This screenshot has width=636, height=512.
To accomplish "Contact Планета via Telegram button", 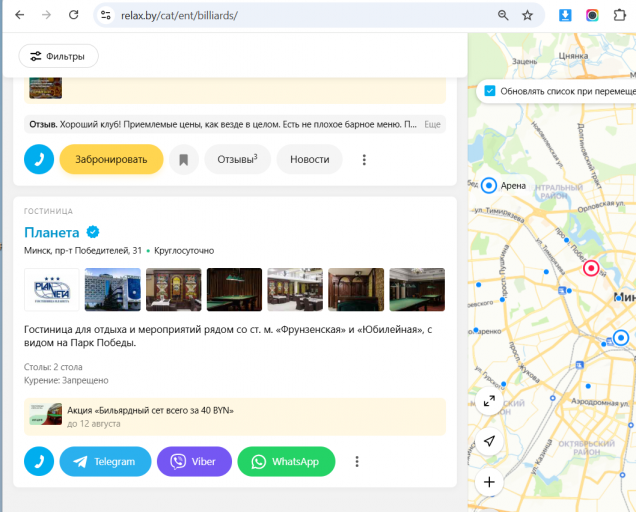I will click(105, 461).
